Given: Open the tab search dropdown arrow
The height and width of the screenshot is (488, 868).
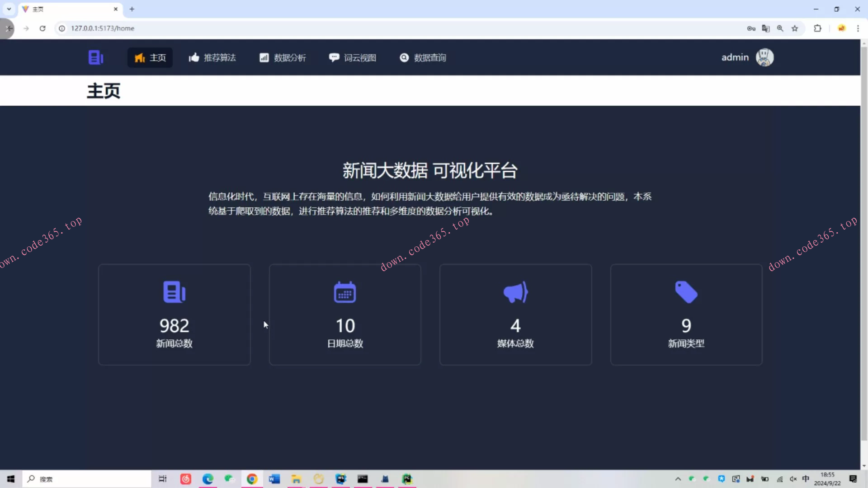Looking at the screenshot, I should (x=9, y=9).
